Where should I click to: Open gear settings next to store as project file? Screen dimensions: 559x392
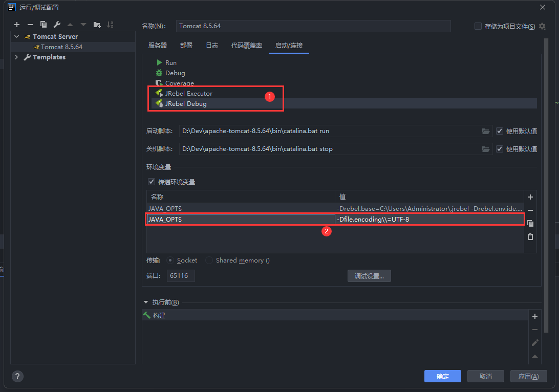coord(542,27)
